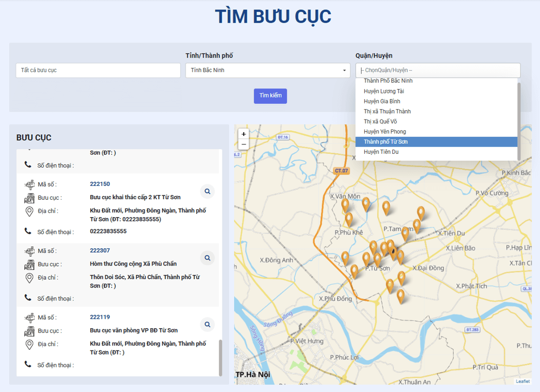Image resolution: width=540 pixels, height=392 pixels.
Task: Click magnifier icon for post office 222150
Action: (x=207, y=191)
